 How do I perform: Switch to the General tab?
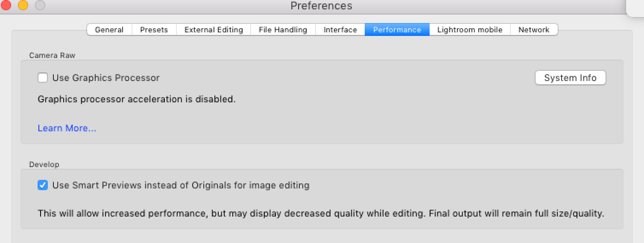[109, 30]
